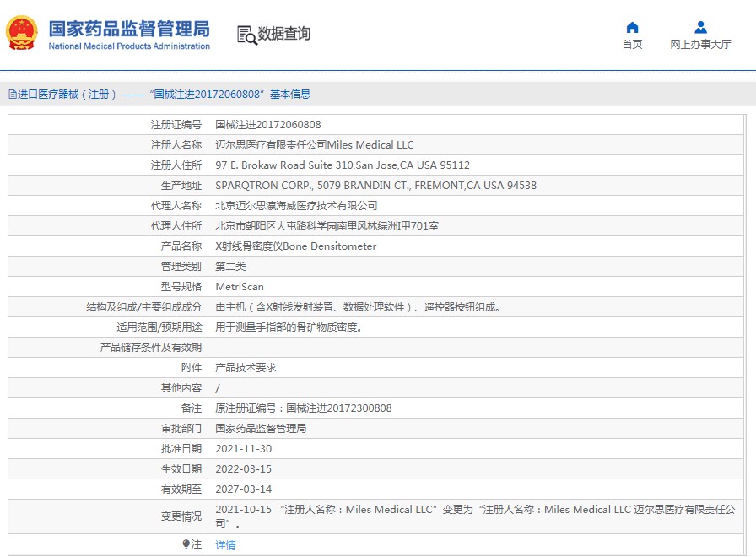Select the SPARQTRON CORP. production address
Image resolution: width=756 pixels, height=557 pixels.
[x=375, y=186]
